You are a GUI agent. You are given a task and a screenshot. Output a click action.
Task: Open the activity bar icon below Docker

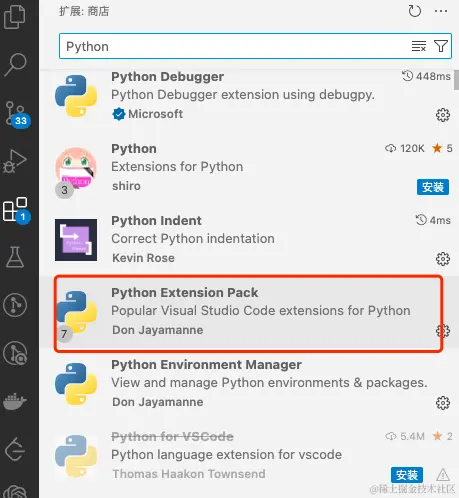click(15, 449)
